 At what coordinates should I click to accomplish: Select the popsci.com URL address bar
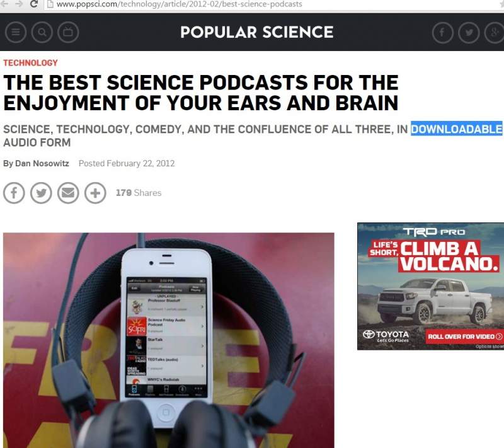(273, 4)
